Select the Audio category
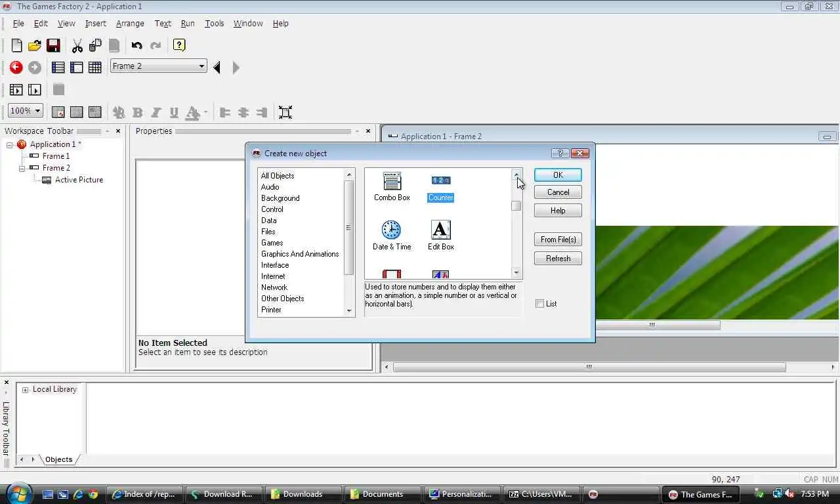Viewport: 840px width, 504px height. point(270,187)
